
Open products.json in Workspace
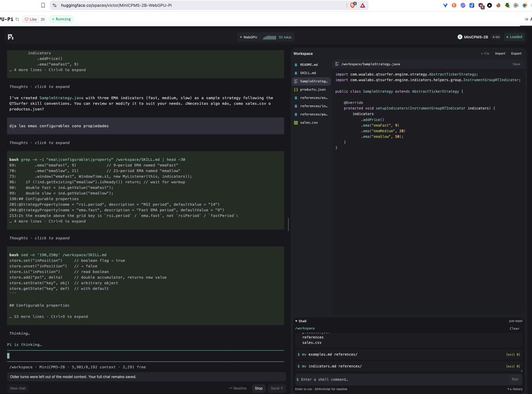(311, 90)
